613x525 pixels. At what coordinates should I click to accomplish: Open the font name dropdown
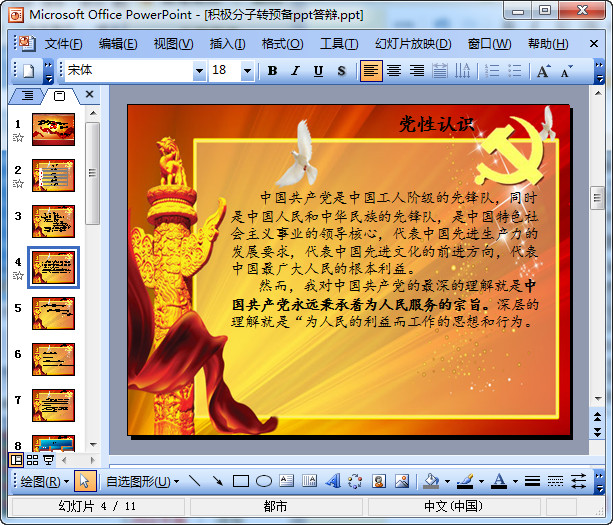(199, 71)
